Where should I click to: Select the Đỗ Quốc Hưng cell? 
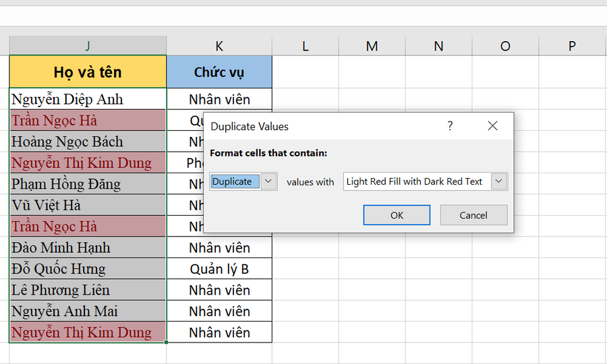click(88, 269)
